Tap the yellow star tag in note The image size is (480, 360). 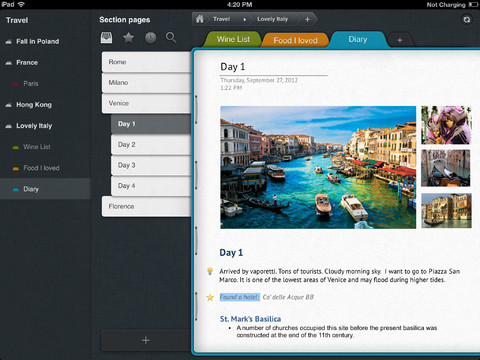210,297
